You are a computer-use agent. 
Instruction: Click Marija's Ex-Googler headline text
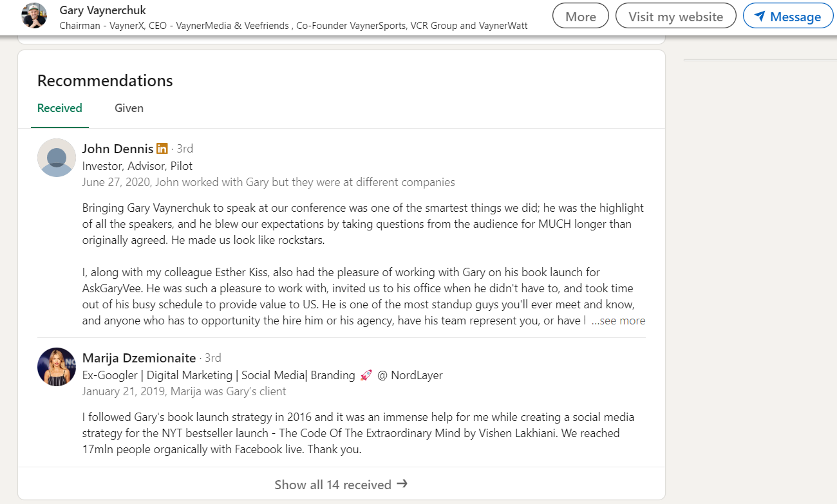219,375
